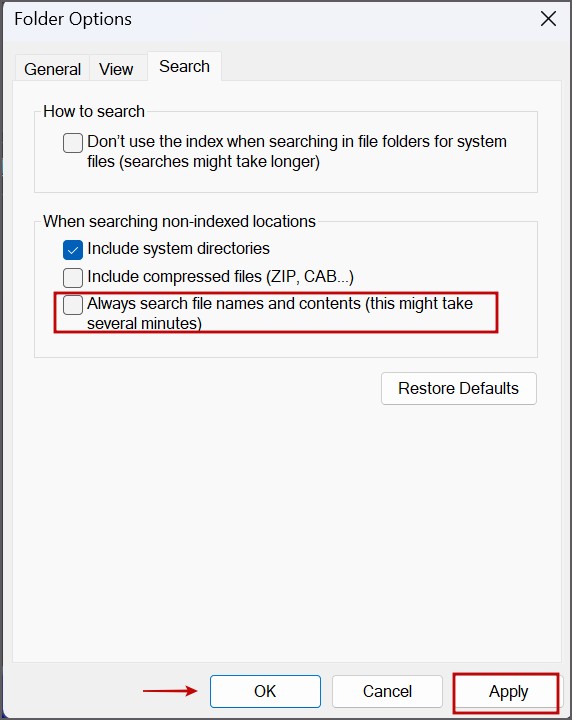
Task: Click the "searches might take longer" label text
Action: click(x=220, y=162)
